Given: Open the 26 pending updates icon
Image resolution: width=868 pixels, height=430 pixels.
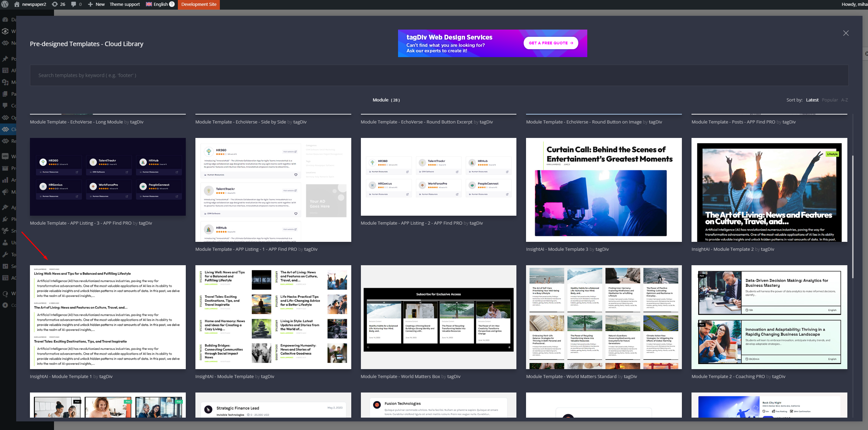Looking at the screenshot, I should tap(58, 4).
